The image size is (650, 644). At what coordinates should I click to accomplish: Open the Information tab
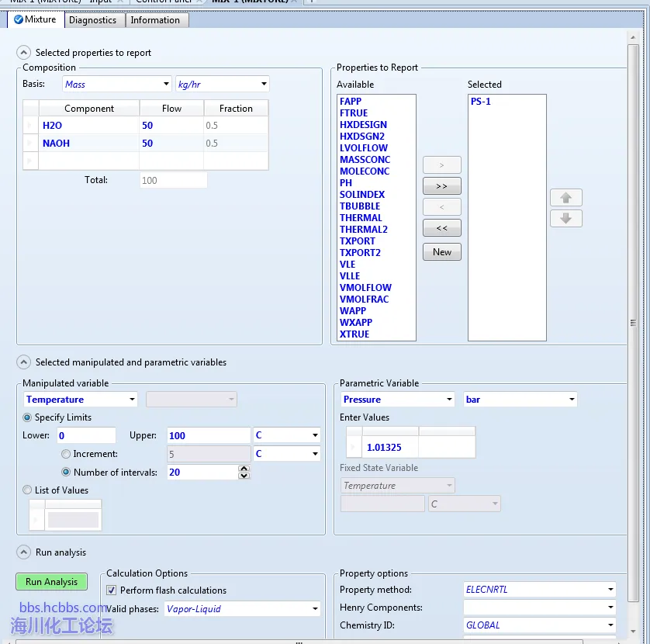[155, 20]
